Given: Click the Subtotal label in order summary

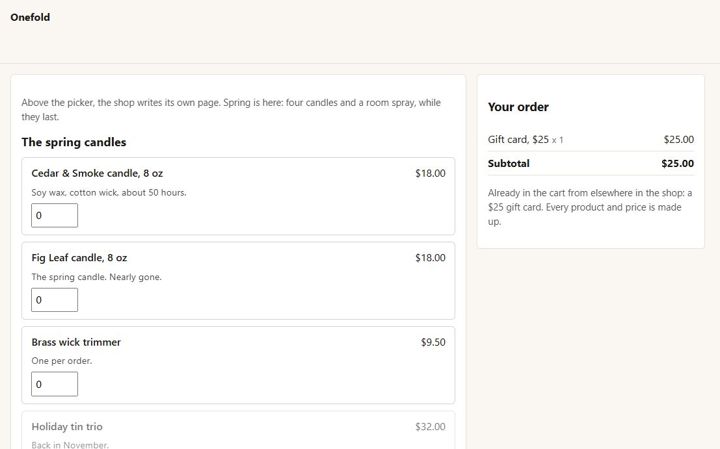Looking at the screenshot, I should tap(508, 163).
